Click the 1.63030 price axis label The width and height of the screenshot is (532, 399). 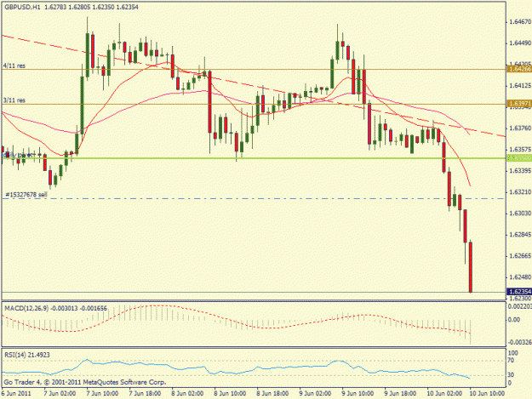click(520, 214)
